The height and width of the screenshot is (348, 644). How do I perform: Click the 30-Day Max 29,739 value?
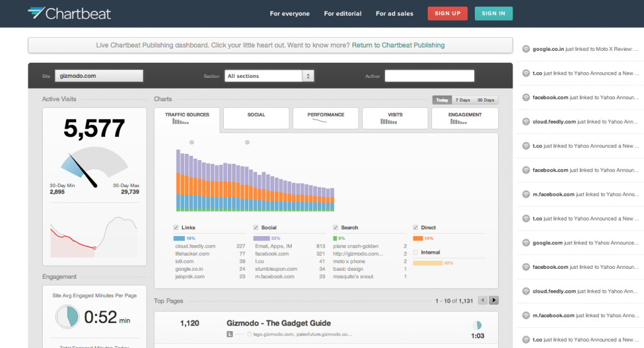pyautogui.click(x=130, y=192)
